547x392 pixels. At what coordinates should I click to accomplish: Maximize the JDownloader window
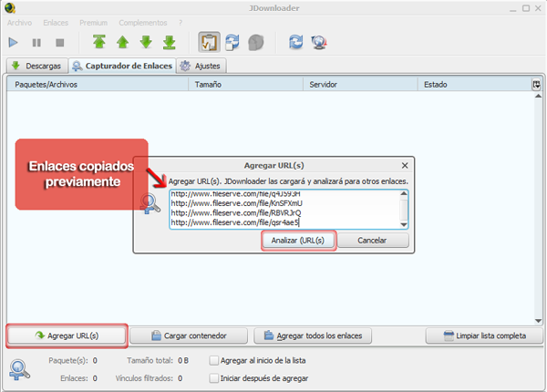(x=526, y=8)
